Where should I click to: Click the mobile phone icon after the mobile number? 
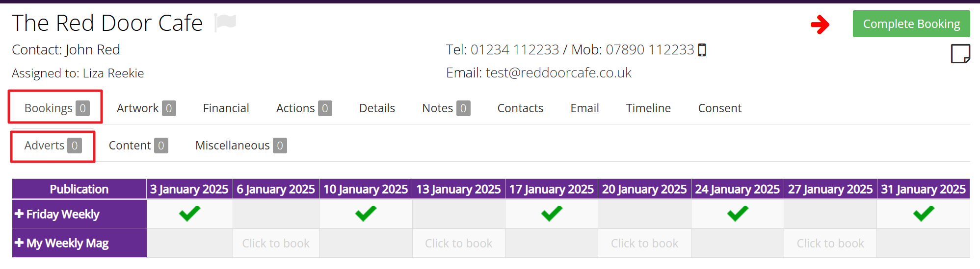point(702,50)
